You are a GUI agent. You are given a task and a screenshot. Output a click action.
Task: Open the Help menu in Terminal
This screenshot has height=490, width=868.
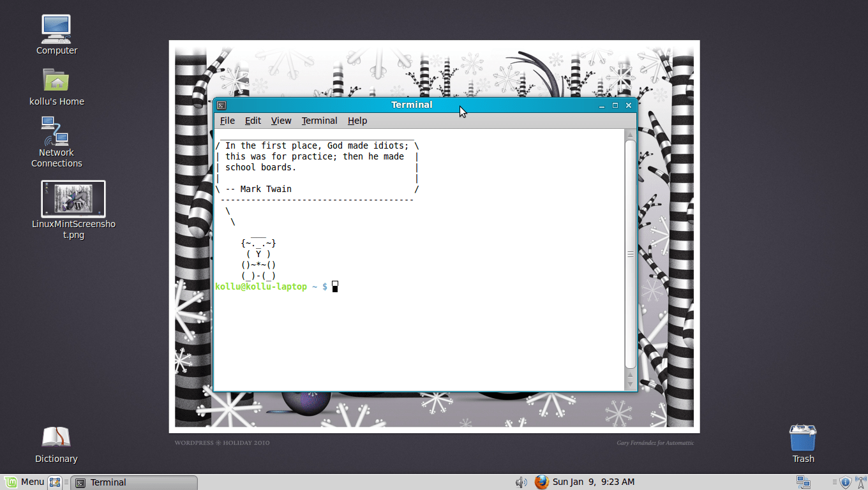click(x=357, y=121)
